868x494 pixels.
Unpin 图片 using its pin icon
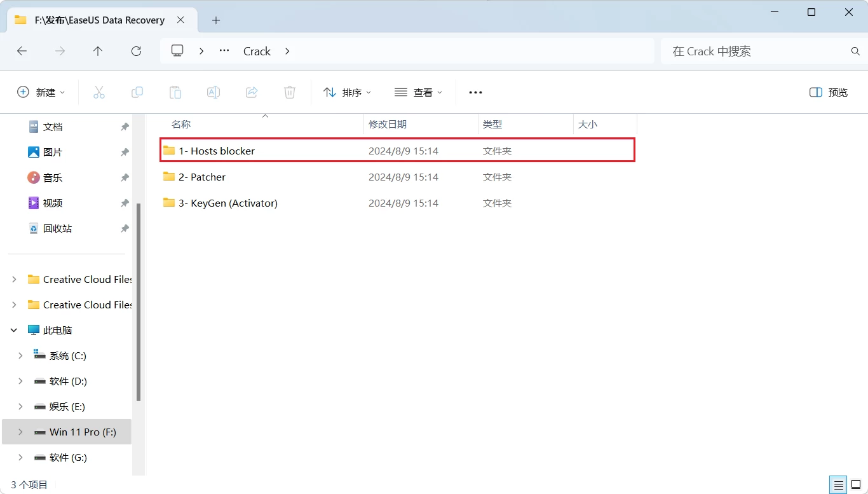tap(125, 153)
